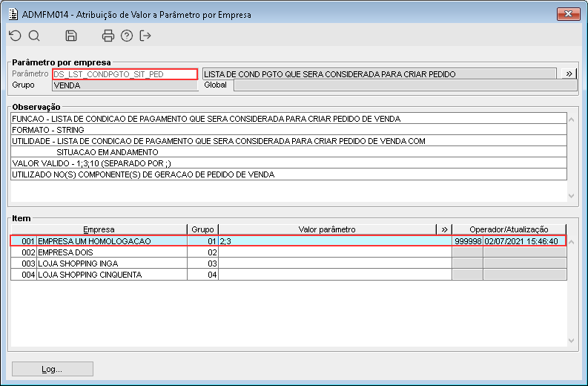
Task: Click the parameter description field
Action: [x=379, y=74]
